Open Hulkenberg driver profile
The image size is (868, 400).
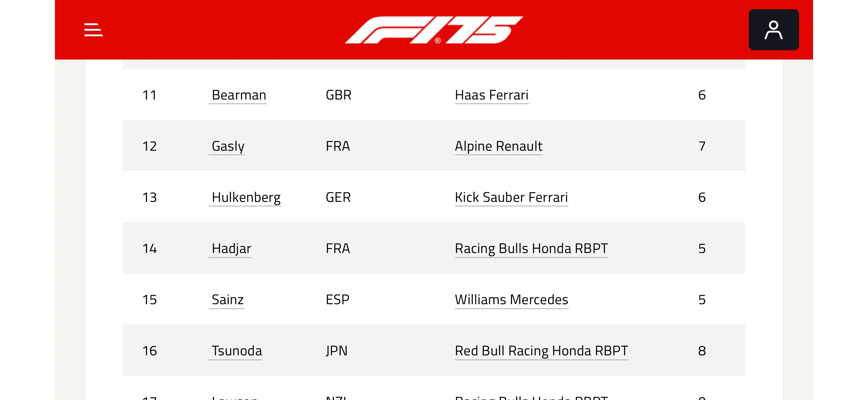tap(246, 198)
